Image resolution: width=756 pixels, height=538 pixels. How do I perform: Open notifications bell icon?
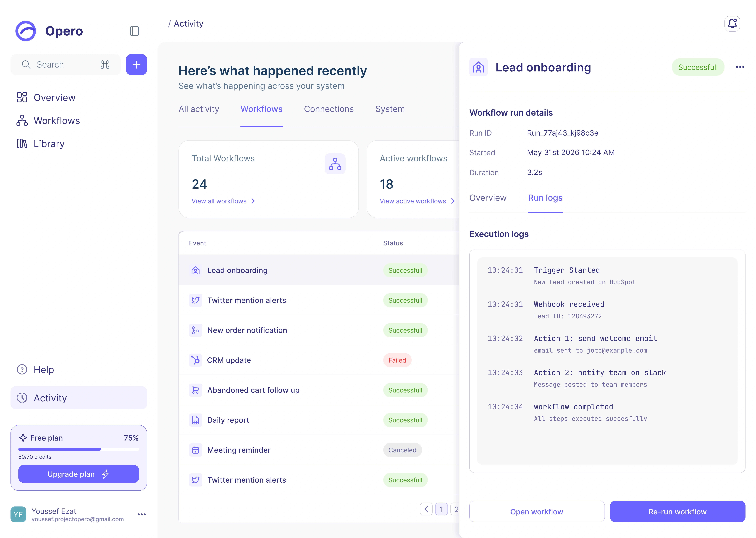coord(732,24)
